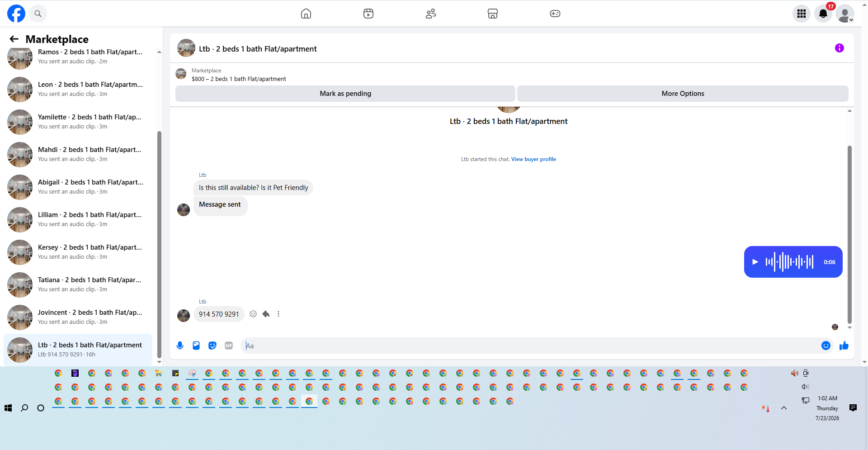
Task: Click the chat scroll-down arrow
Action: click(x=849, y=327)
